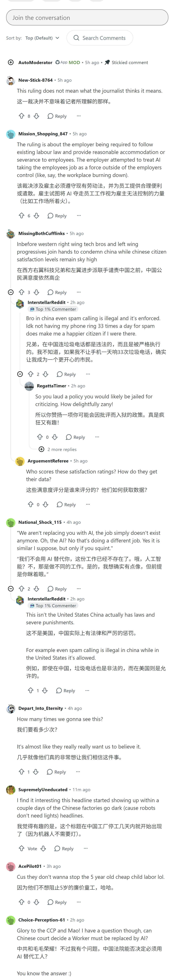The height and width of the screenshot is (980, 171).
Task: Upvote SupremelyUneducated's comment
Action: click(21, 848)
